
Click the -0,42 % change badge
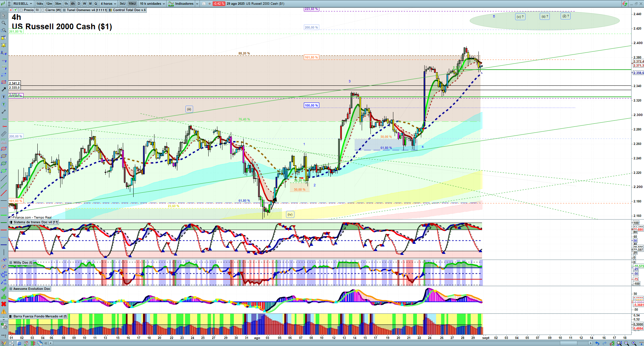pos(219,4)
